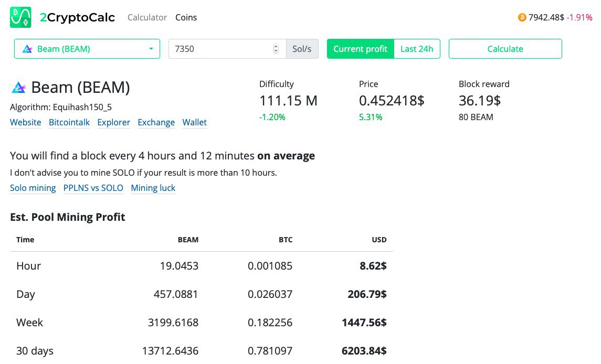The image size is (601, 364).
Task: Click the weekly BTC value 0.182256
Action: 270,323
